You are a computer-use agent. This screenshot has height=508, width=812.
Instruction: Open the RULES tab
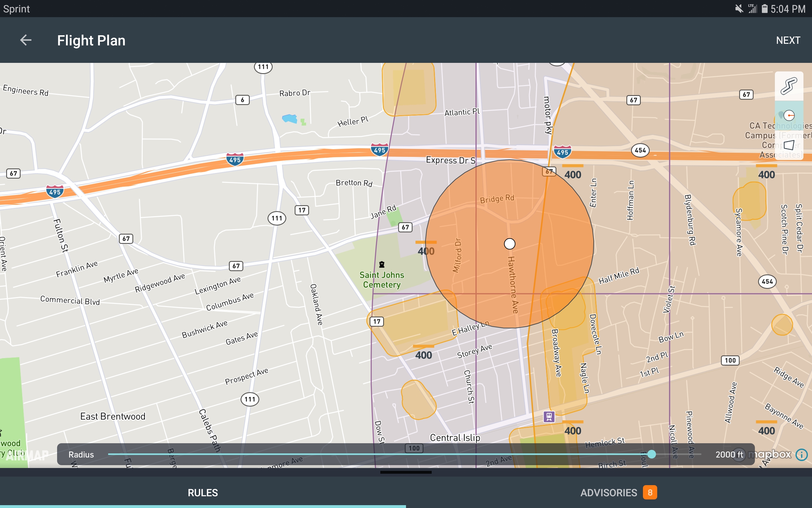point(203,492)
